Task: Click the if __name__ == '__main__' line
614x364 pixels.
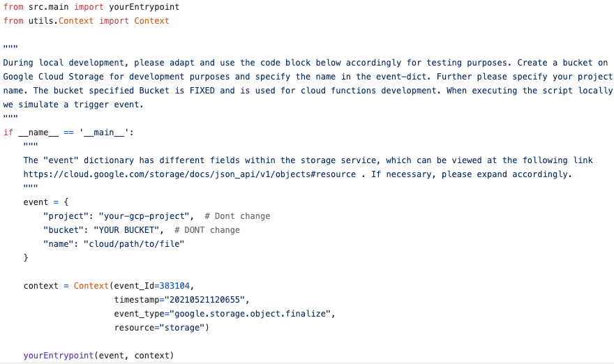Action: [x=68, y=132]
